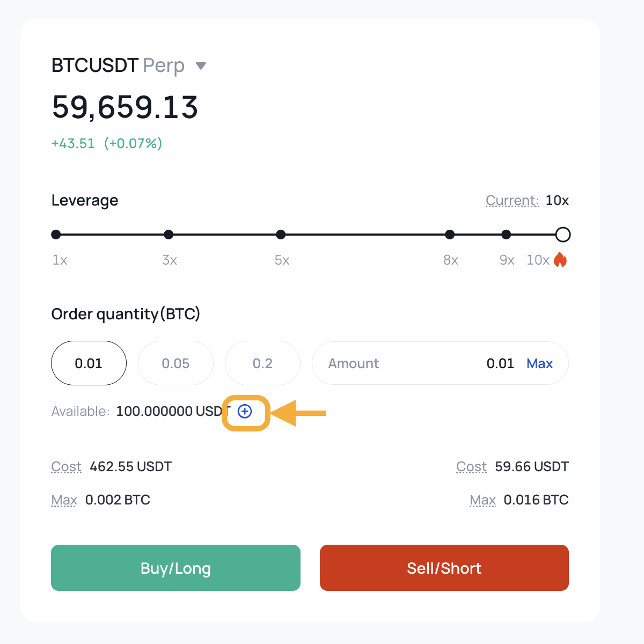Select the 0.05 quantity preset
The image size is (644, 644).
175,363
